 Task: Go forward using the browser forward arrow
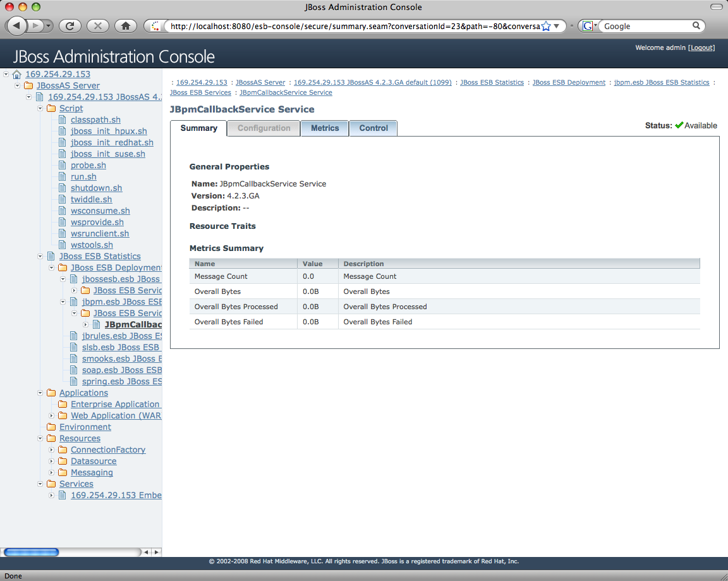[x=35, y=25]
